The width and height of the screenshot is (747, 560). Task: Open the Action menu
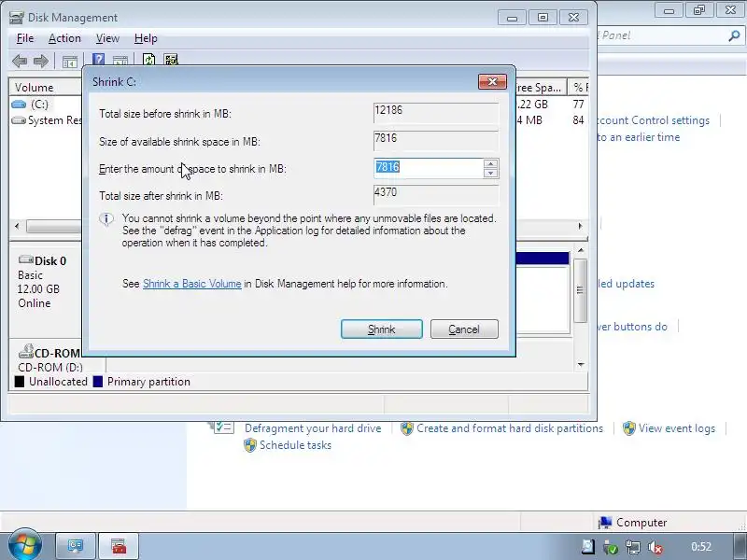(64, 38)
